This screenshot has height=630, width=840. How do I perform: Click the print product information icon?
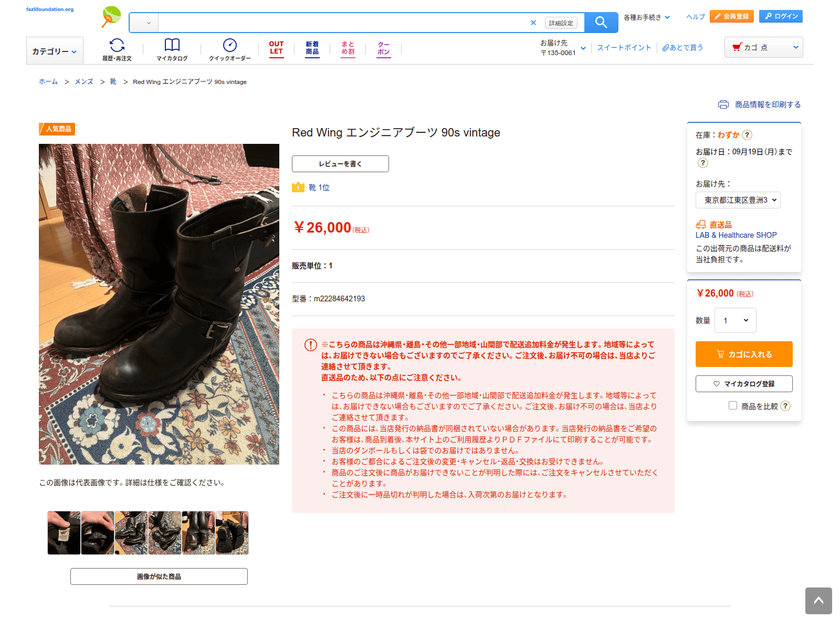(x=723, y=104)
